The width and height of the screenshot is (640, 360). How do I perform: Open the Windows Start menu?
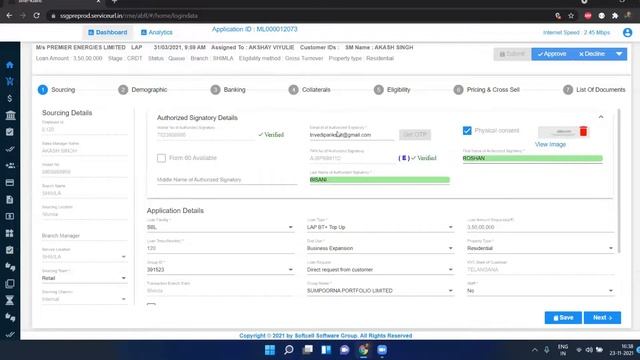pyautogui.click(x=270, y=350)
